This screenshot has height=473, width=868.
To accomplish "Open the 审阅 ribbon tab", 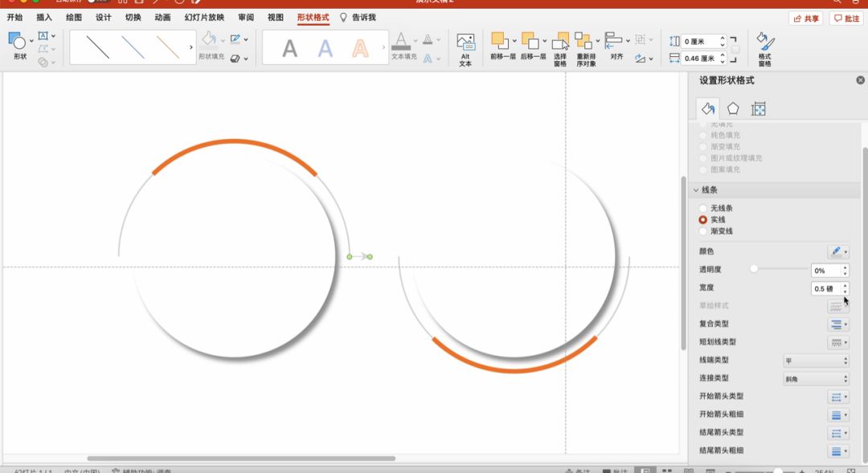I will 247,17.
